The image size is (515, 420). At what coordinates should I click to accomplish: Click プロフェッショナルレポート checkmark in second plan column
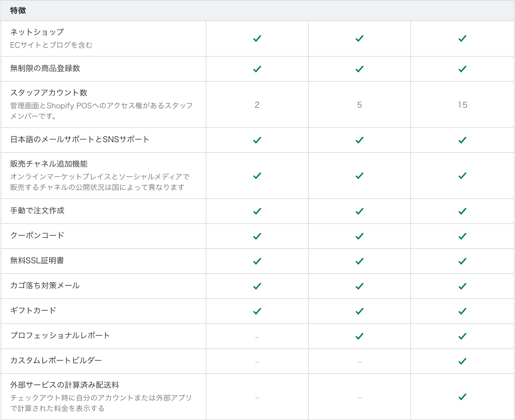[360, 336]
